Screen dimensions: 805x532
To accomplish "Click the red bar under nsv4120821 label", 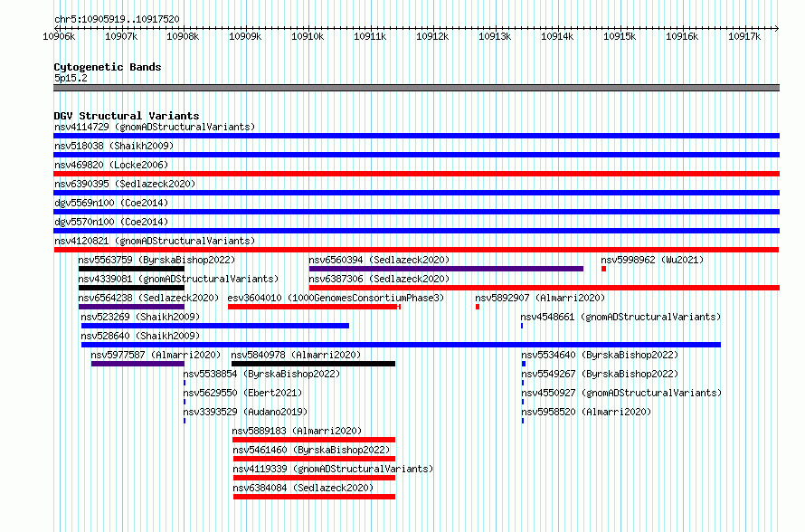I will coord(416,250).
